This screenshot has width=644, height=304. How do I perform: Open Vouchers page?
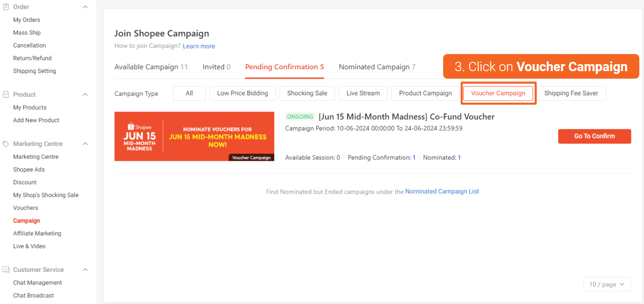[x=26, y=208]
